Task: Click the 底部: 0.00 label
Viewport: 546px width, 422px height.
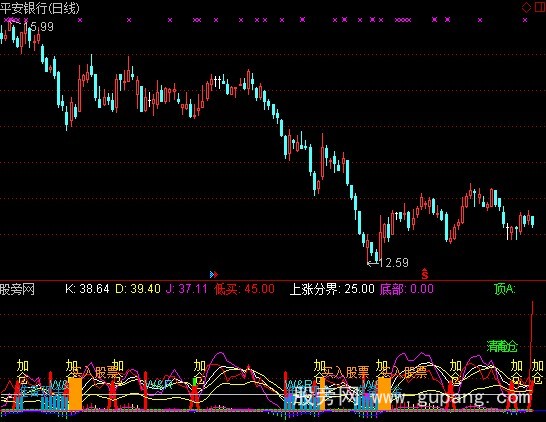Action: [x=407, y=289]
